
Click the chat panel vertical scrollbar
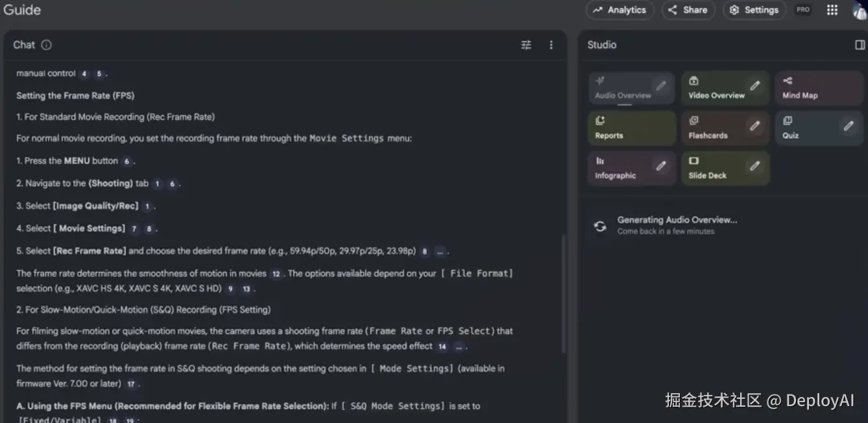coord(563,294)
